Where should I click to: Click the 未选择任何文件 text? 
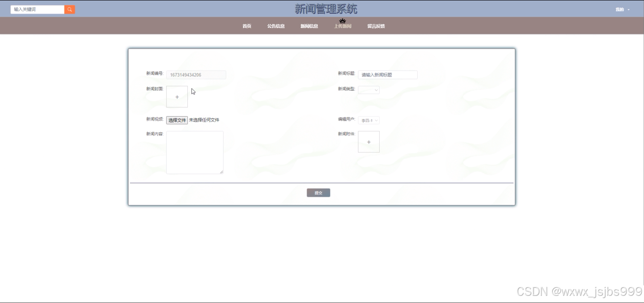click(x=204, y=120)
